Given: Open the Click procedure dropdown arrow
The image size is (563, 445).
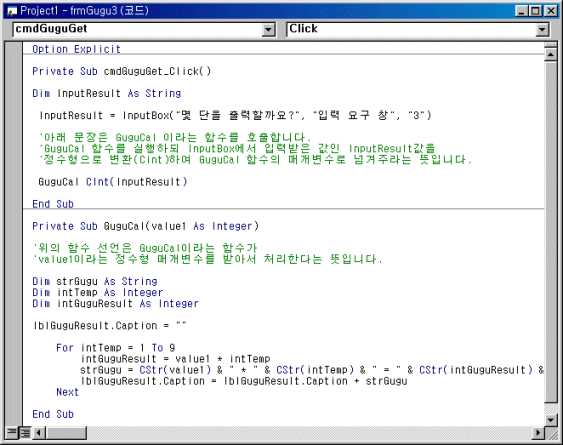Looking at the screenshot, I should (x=543, y=30).
